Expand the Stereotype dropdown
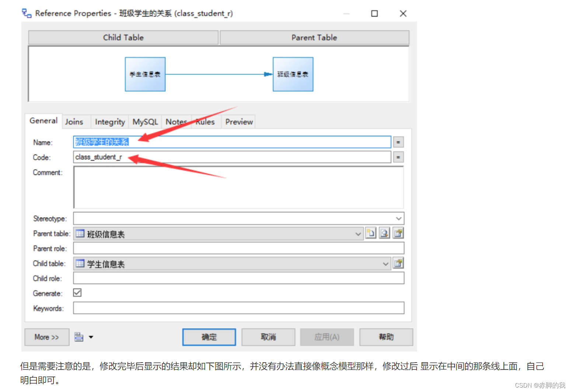The image size is (571, 392). [x=399, y=218]
